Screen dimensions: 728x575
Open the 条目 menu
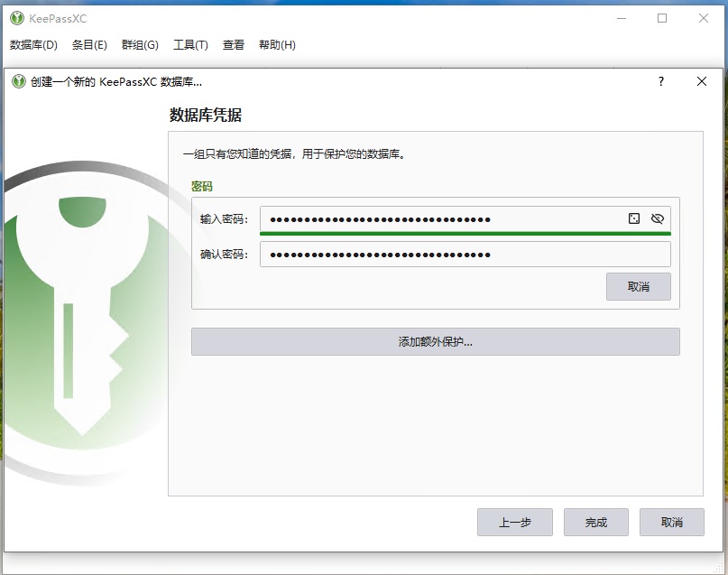click(x=90, y=44)
